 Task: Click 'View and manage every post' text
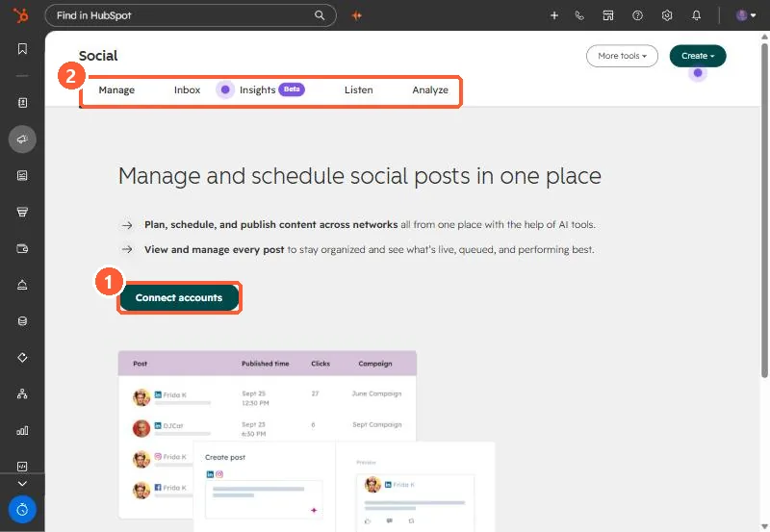[214, 250]
